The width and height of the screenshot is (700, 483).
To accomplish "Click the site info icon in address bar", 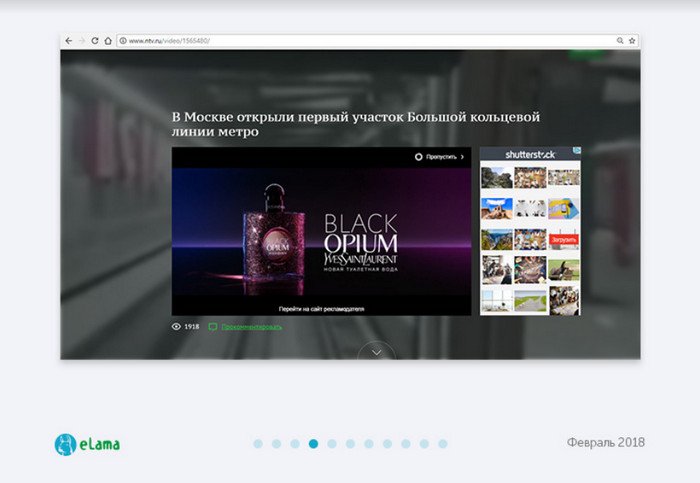I will [x=123, y=41].
